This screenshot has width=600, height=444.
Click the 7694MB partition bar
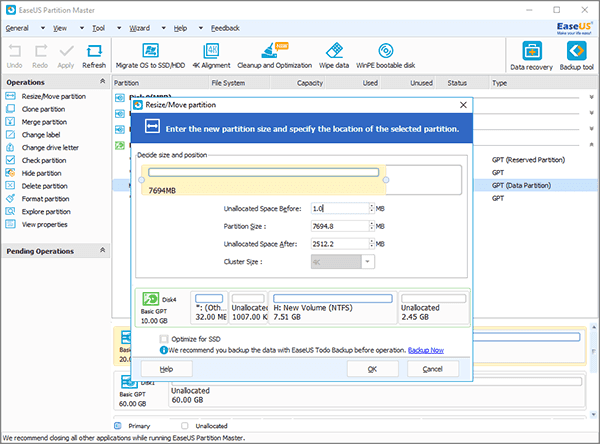pos(264,180)
